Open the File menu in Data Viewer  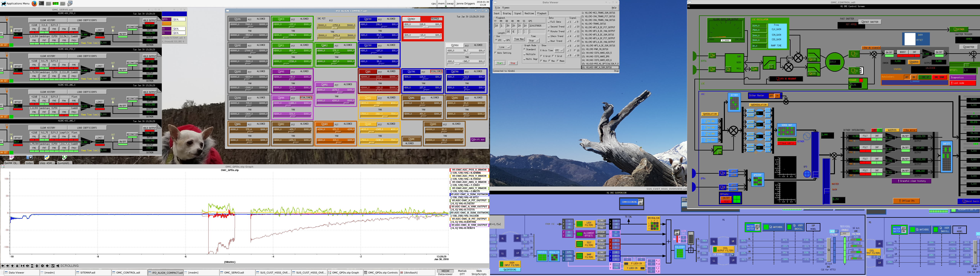498,8
